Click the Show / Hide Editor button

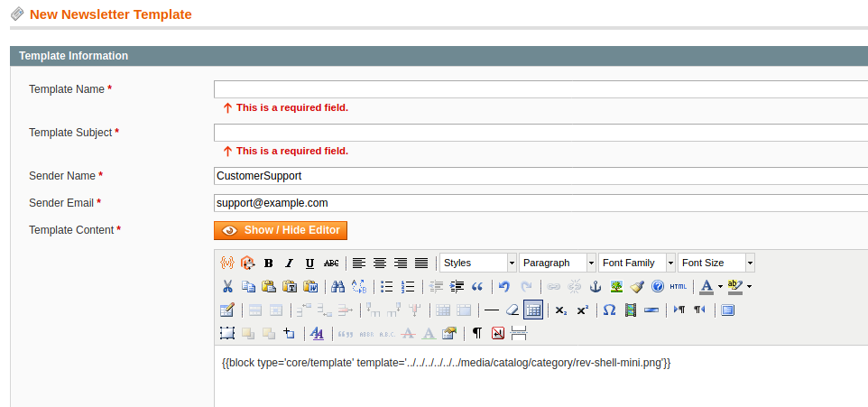[281, 230]
